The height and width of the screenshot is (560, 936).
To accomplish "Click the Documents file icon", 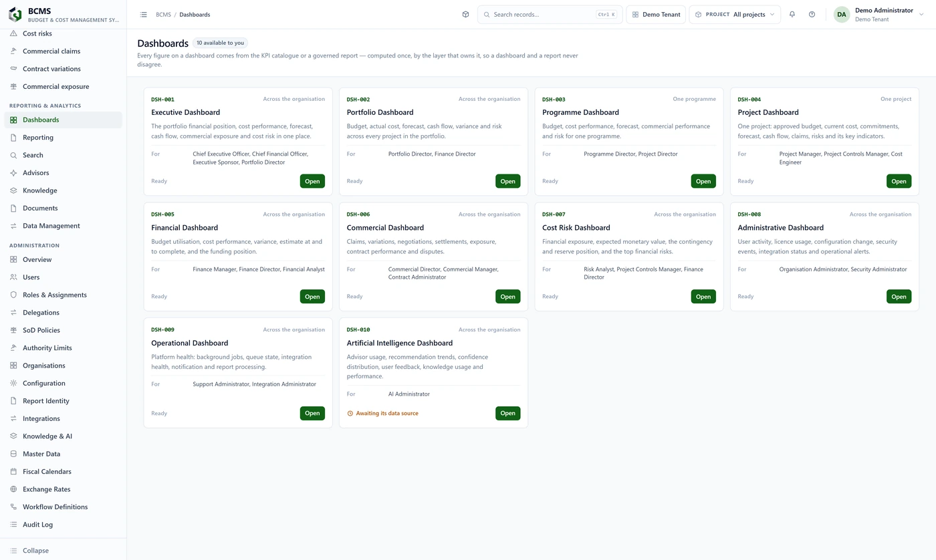I will pyautogui.click(x=13, y=208).
